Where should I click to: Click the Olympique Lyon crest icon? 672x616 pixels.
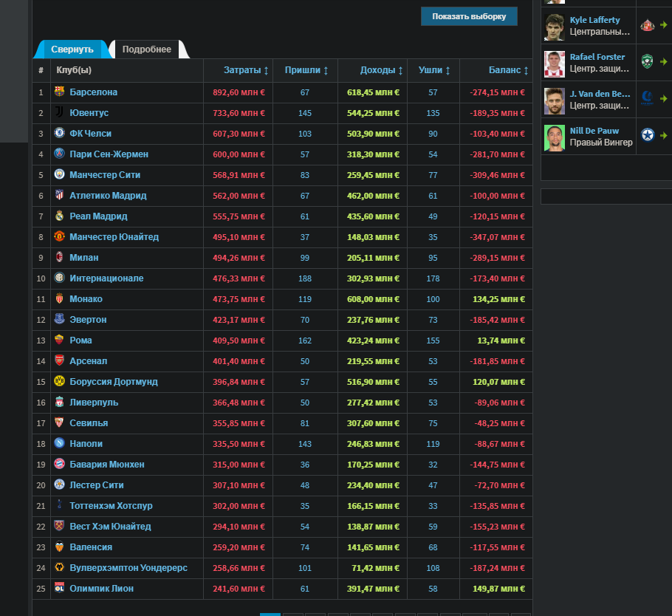click(60, 589)
